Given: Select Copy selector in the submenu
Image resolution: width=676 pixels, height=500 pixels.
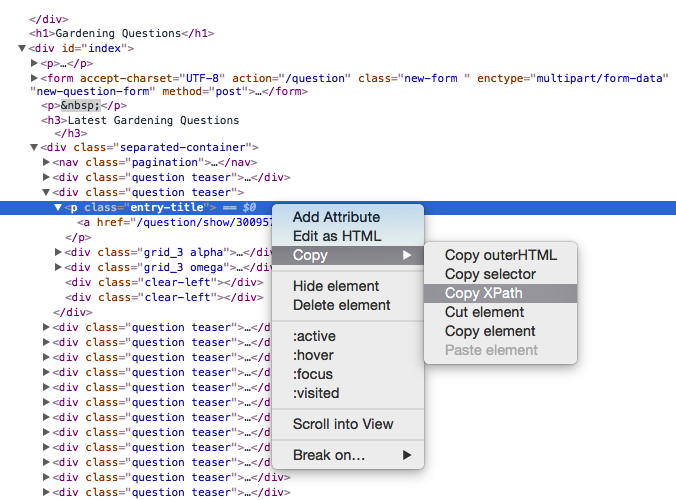Looking at the screenshot, I should click(x=490, y=274).
